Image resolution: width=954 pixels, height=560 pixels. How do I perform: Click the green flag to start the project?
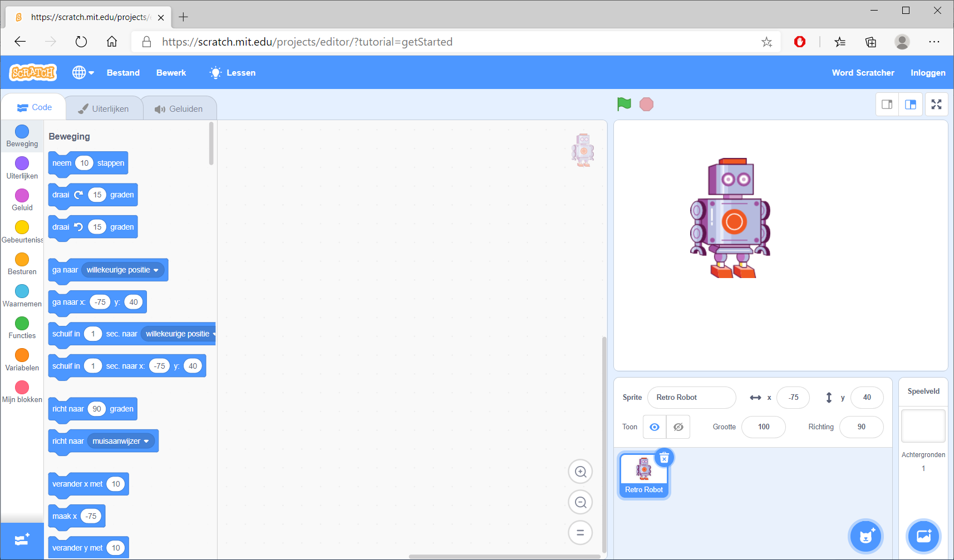tap(624, 104)
